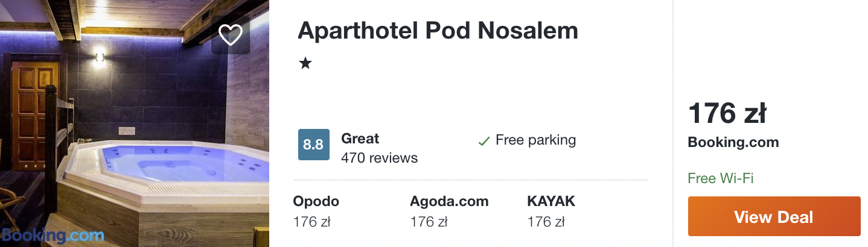Click the Booking.com logo on the photo

tap(53, 236)
